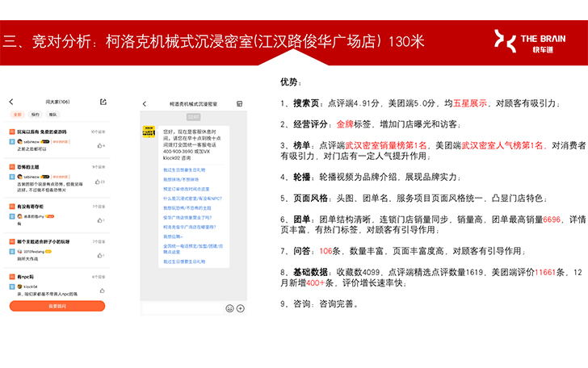588x368 pixels.
Task: Click red text 武汉密室人气榜第1名
Action: (502, 145)
